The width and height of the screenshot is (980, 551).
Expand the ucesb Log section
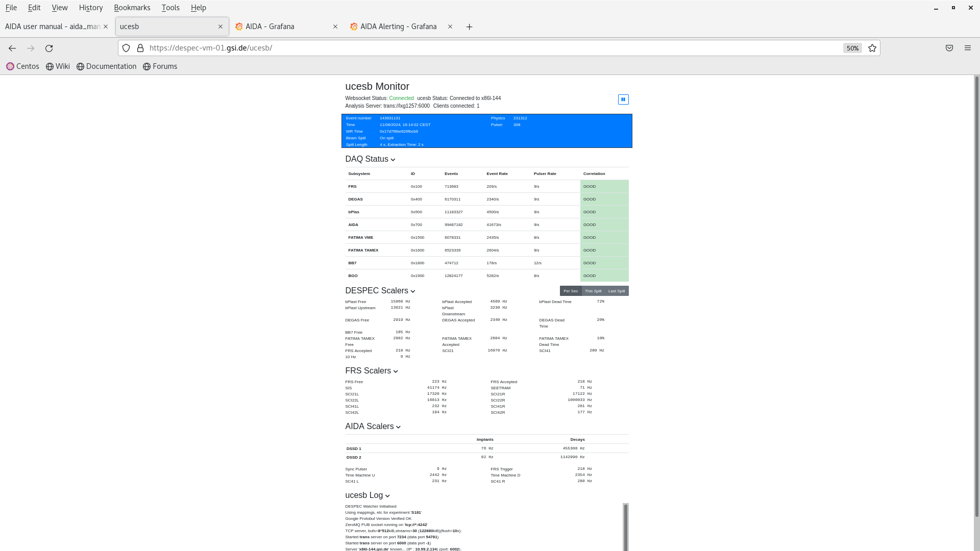click(387, 496)
